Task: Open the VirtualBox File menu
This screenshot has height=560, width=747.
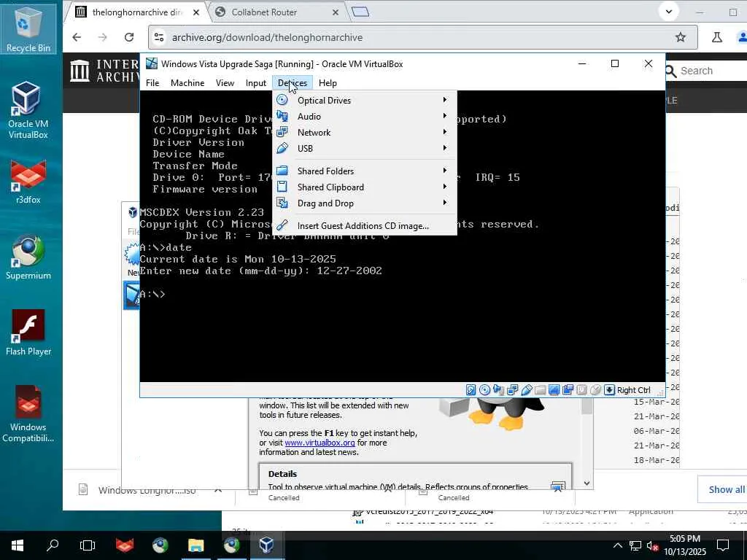Action: tap(152, 83)
